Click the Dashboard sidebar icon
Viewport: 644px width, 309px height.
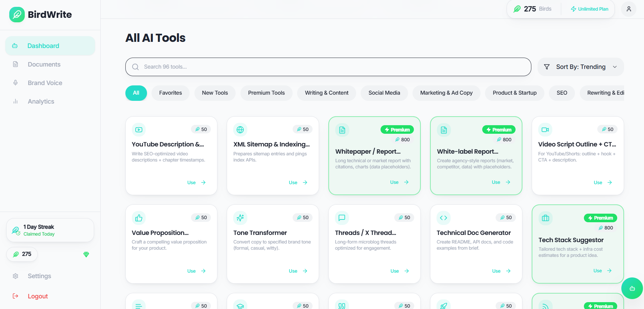click(15, 46)
